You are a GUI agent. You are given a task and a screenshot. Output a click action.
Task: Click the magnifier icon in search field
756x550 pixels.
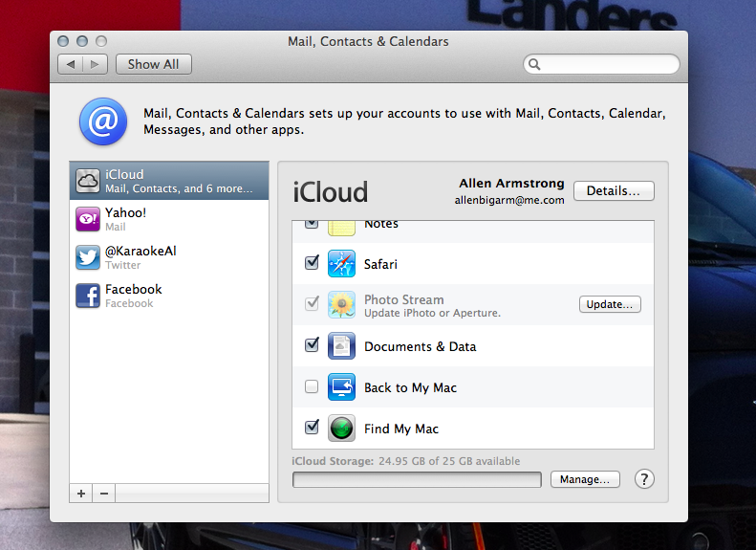tap(534, 64)
